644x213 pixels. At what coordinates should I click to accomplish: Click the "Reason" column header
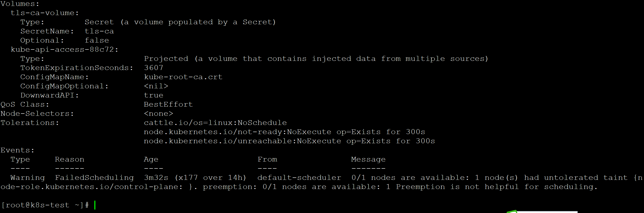tap(69, 159)
